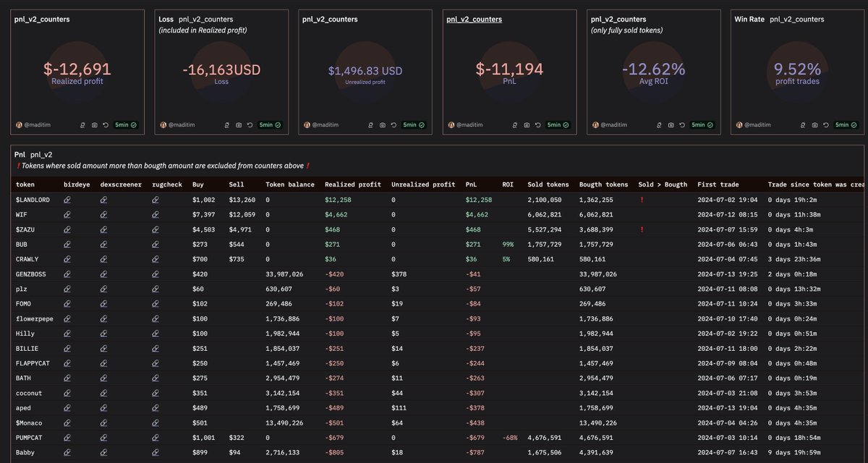
Task: Open birdeye link for plz
Action: tap(67, 289)
